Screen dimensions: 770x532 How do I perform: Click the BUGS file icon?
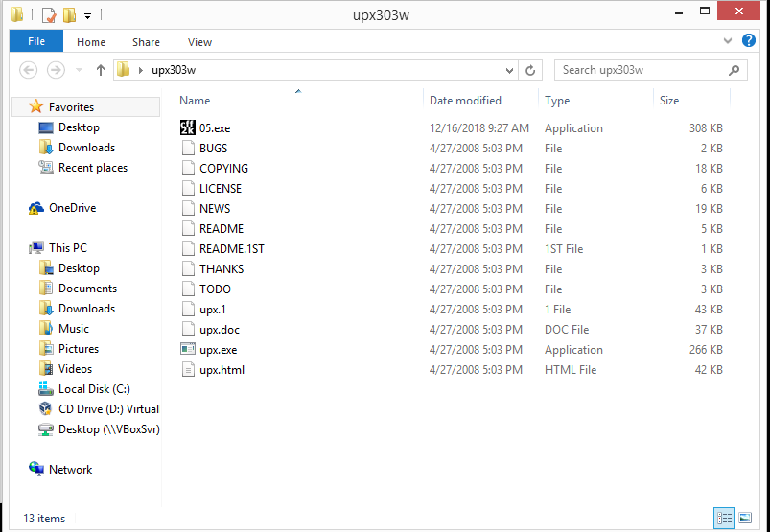(188, 148)
